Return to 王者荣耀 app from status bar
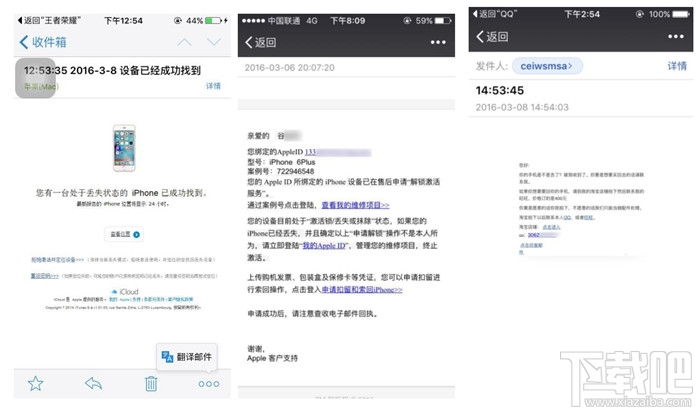This screenshot has width=700, height=412. [x=49, y=20]
